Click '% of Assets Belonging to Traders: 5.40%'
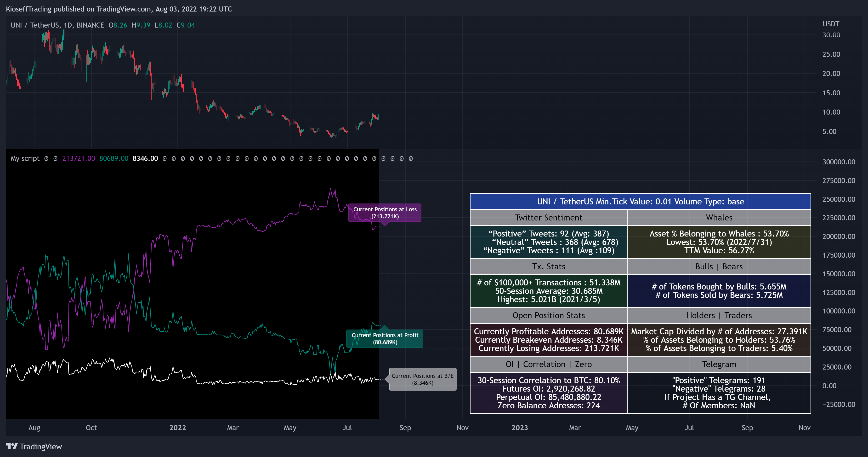 [x=719, y=348]
